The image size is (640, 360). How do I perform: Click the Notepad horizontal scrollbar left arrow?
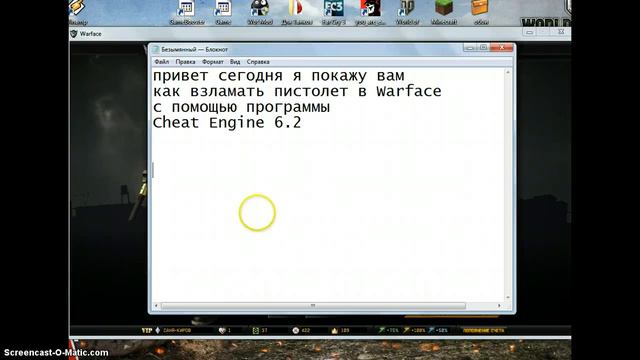click(156, 306)
